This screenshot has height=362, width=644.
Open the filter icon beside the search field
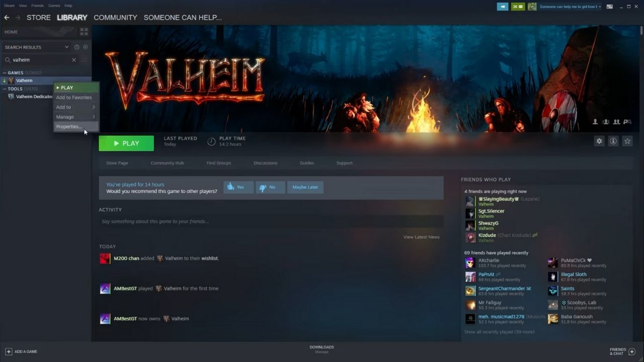point(84,59)
